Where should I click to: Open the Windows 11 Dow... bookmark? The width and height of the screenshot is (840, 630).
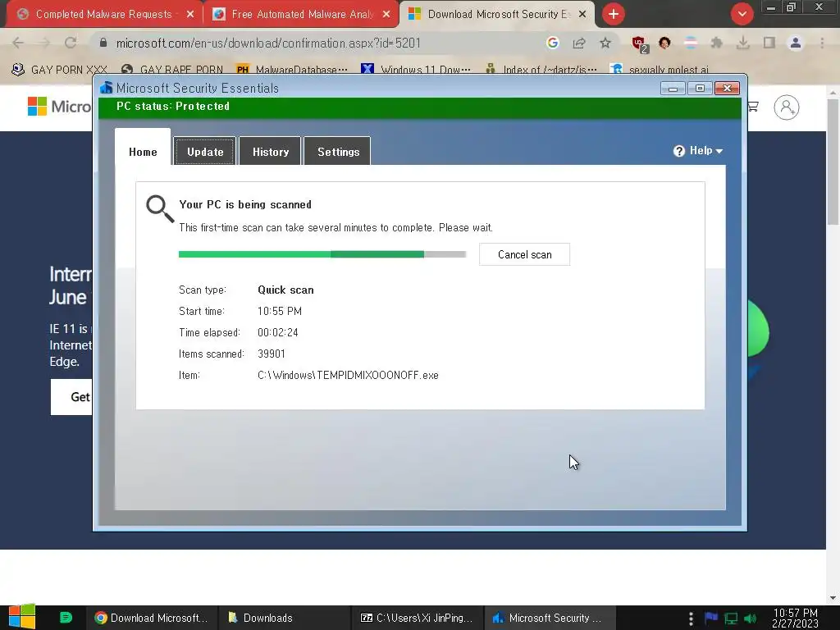point(416,70)
